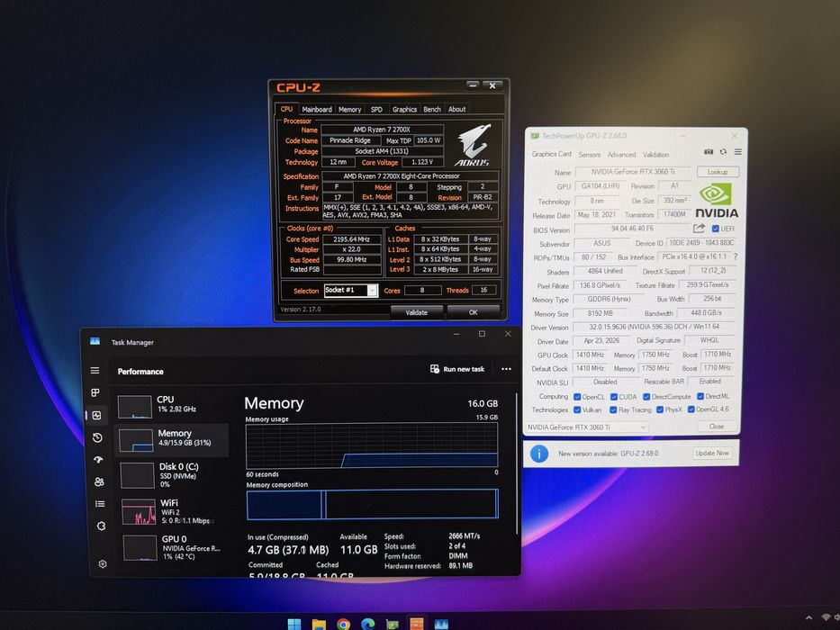This screenshot has width=840, height=630.
Task: Toggle the Ray Tracing checkbox in GPU-Z
Action: pyautogui.click(x=613, y=409)
